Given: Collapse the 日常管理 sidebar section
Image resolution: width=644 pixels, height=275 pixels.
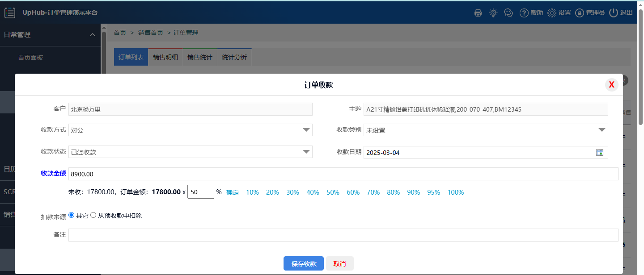Looking at the screenshot, I should tap(93, 35).
